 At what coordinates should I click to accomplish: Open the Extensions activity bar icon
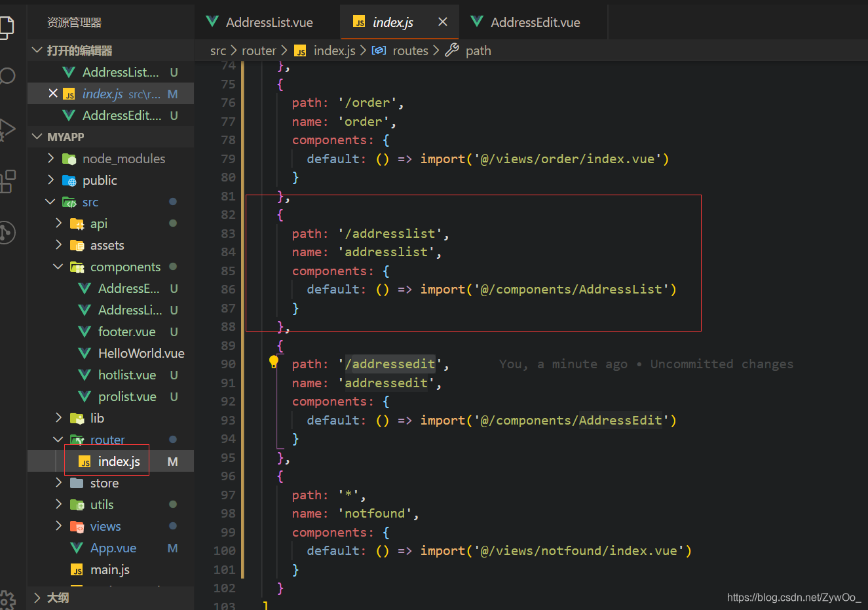click(x=7, y=181)
